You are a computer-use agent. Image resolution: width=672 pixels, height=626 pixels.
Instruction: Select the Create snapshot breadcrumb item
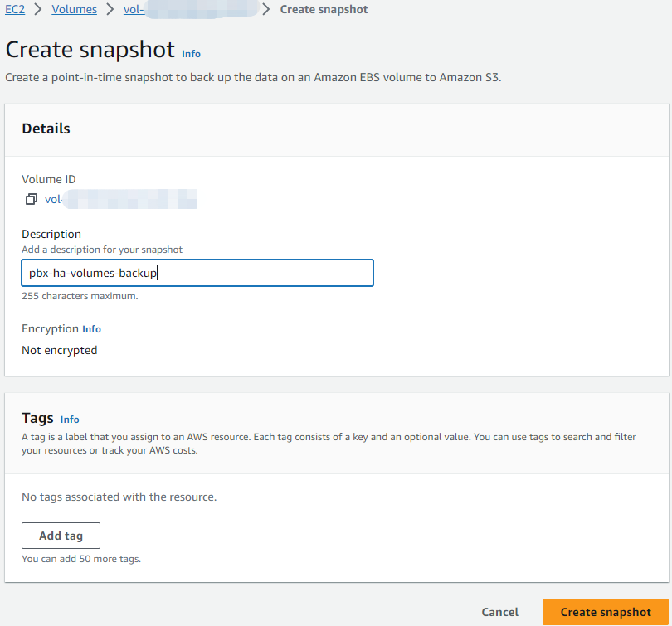point(324,10)
